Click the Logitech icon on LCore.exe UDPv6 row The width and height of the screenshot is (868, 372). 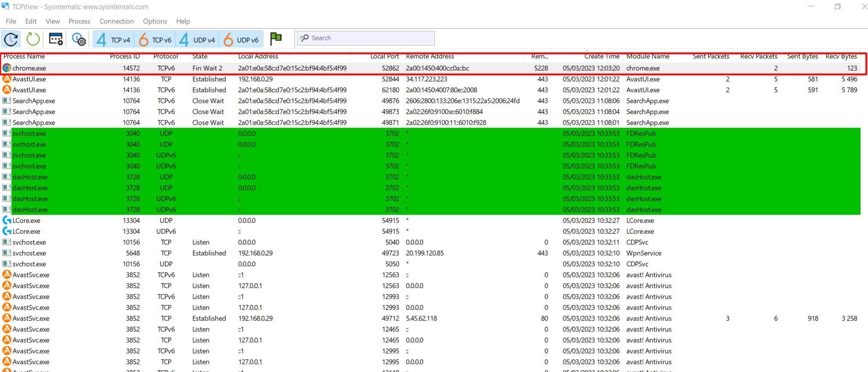pyautogui.click(x=6, y=231)
